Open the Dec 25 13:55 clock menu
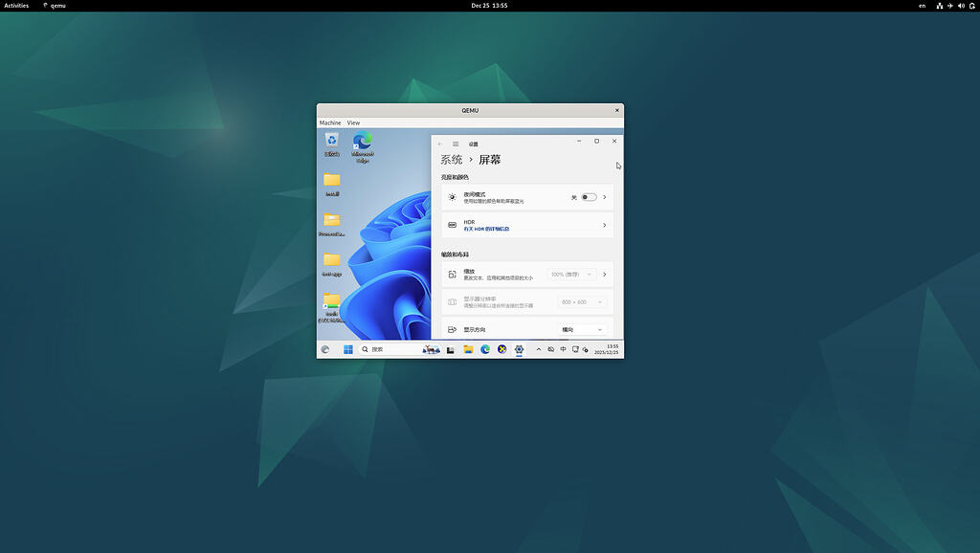The image size is (980, 553). click(489, 6)
